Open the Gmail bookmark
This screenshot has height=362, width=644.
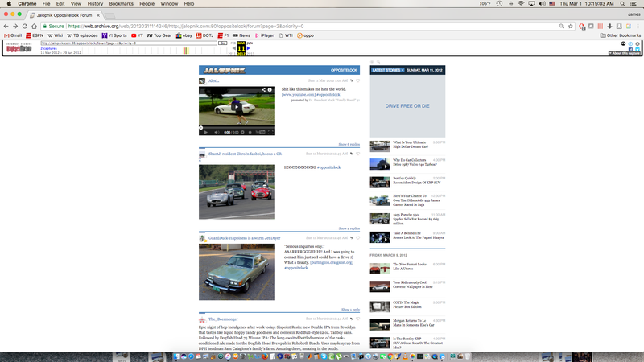tap(13, 35)
